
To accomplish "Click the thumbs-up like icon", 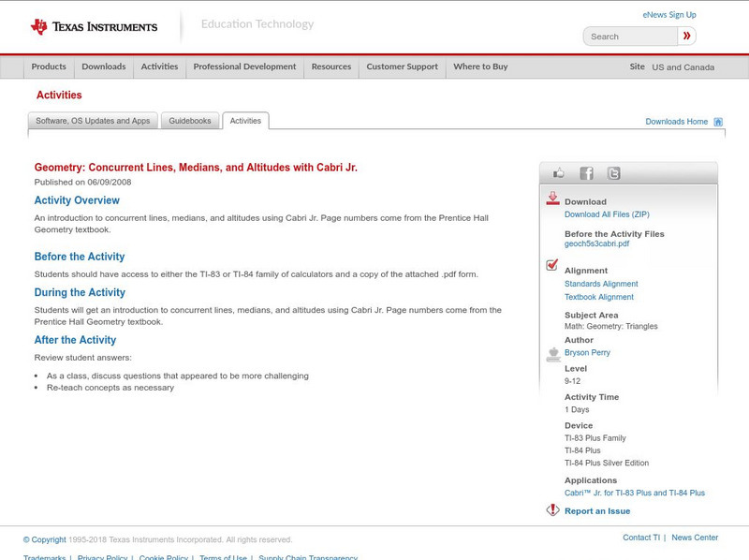I will pyautogui.click(x=559, y=173).
